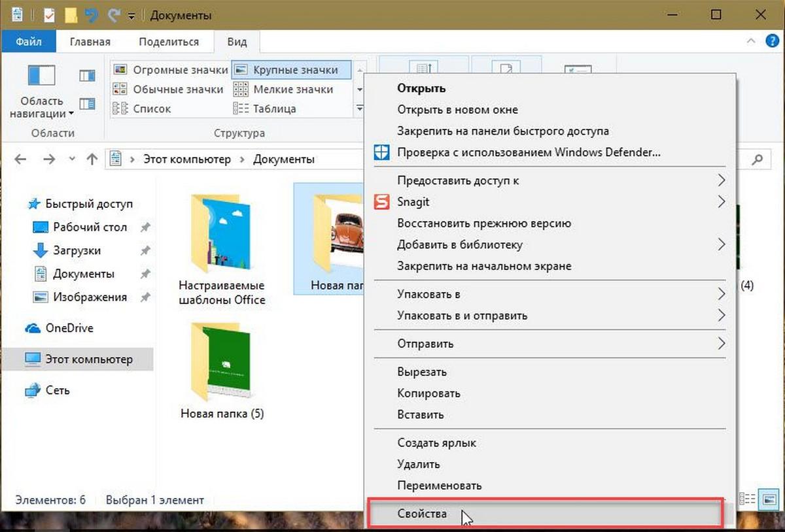785x532 pixels.
Task: Click the Вид ribbon tab
Action: coord(237,42)
